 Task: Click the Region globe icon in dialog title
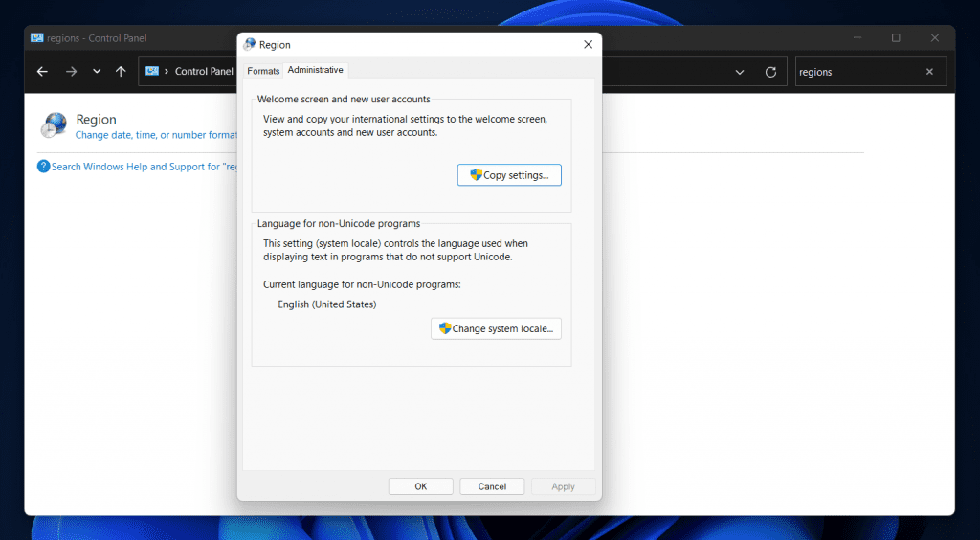tap(250, 44)
